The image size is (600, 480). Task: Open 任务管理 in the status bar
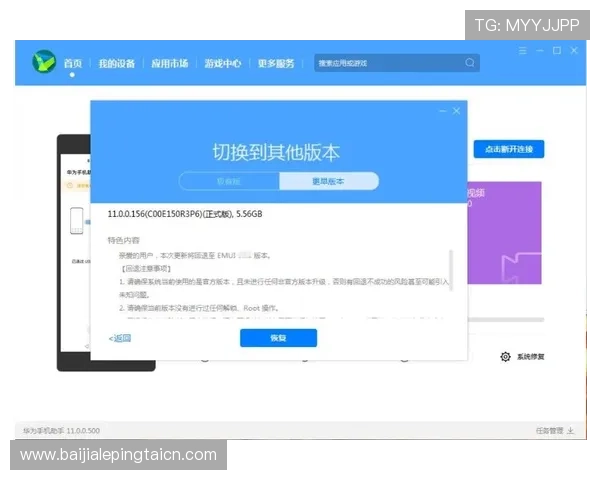click(x=550, y=431)
